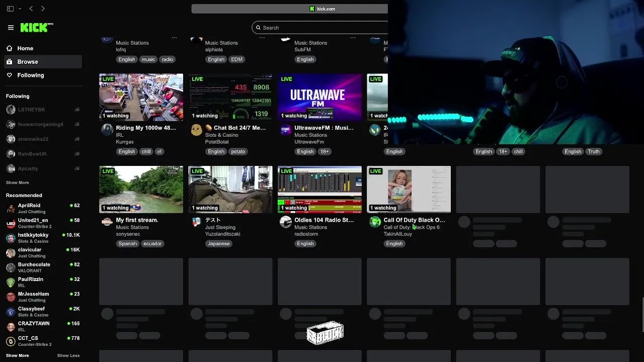Click sonysenec channel avatar
644x362 pixels.
pos(107,222)
